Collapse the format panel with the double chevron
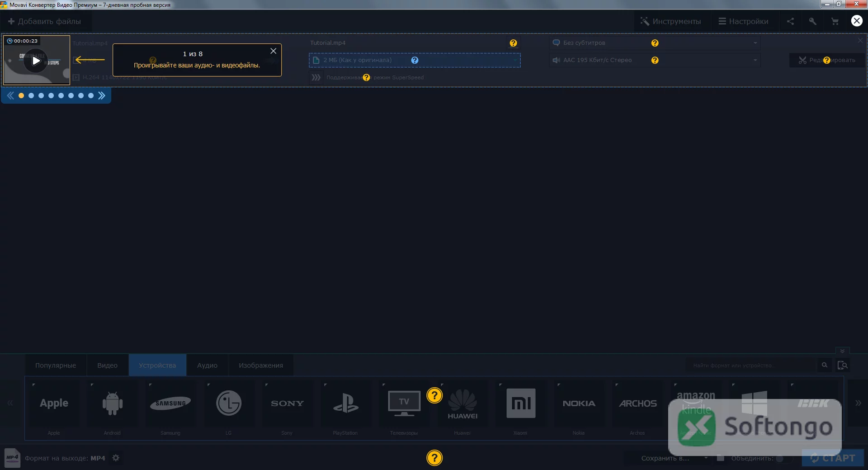 (x=842, y=351)
